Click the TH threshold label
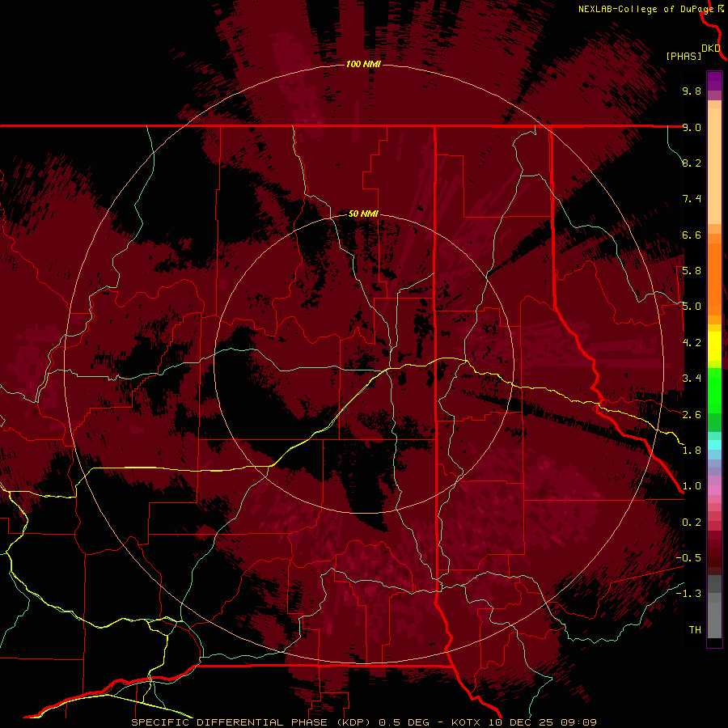Image resolution: width=728 pixels, height=728 pixels. click(x=695, y=630)
